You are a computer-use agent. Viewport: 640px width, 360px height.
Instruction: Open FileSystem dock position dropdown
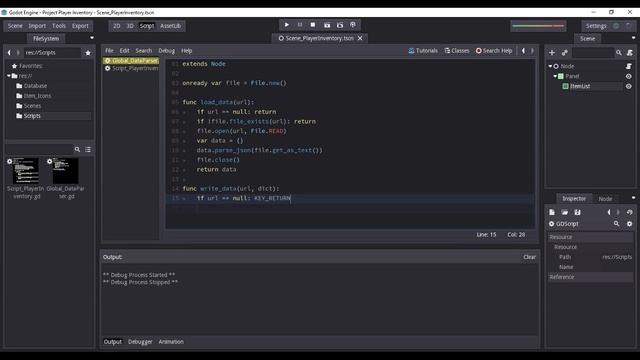[92, 38]
